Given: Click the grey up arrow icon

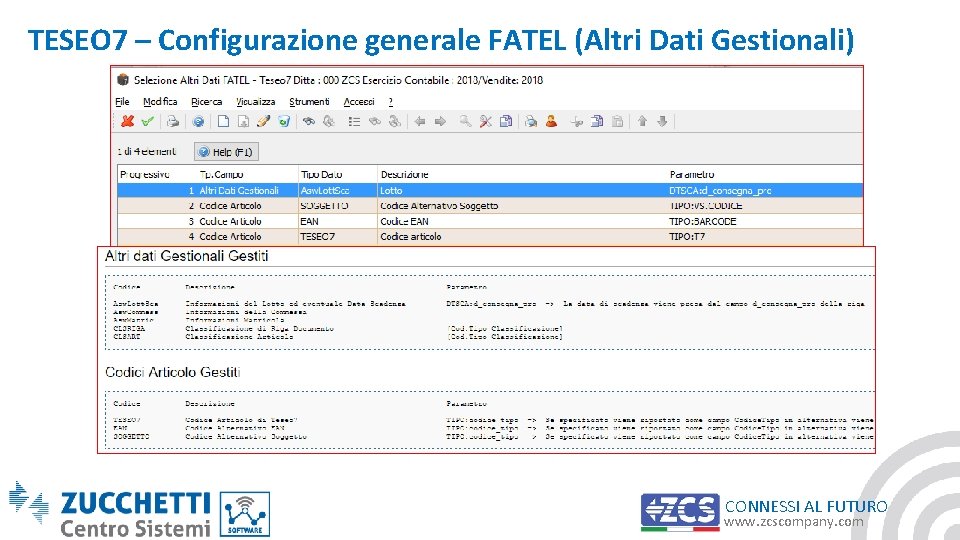Looking at the screenshot, I should [642, 121].
